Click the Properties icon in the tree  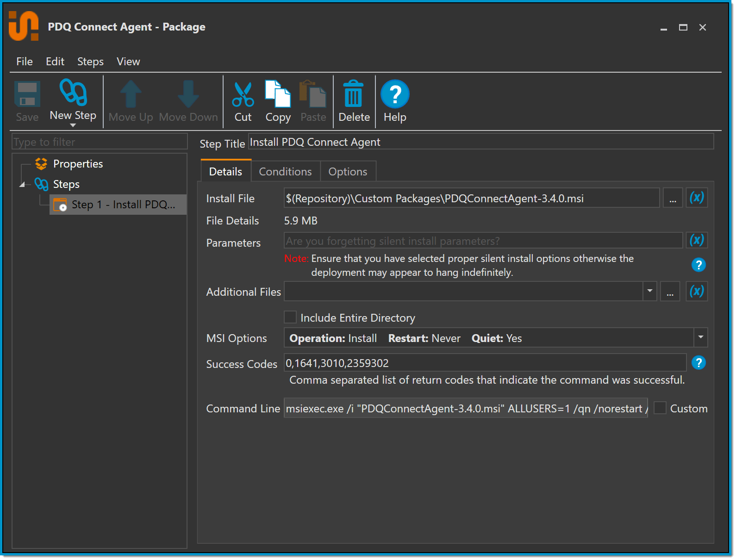41,164
